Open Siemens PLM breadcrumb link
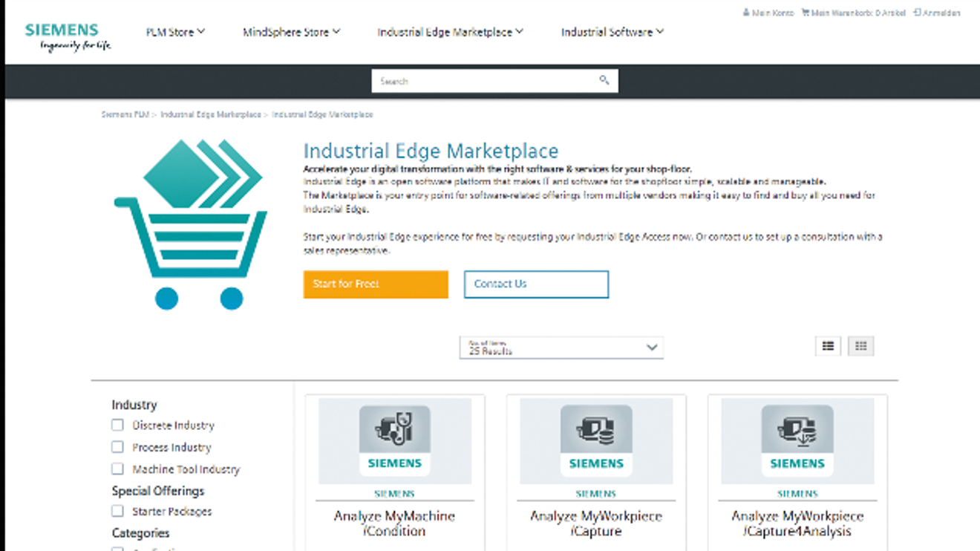 (125, 115)
